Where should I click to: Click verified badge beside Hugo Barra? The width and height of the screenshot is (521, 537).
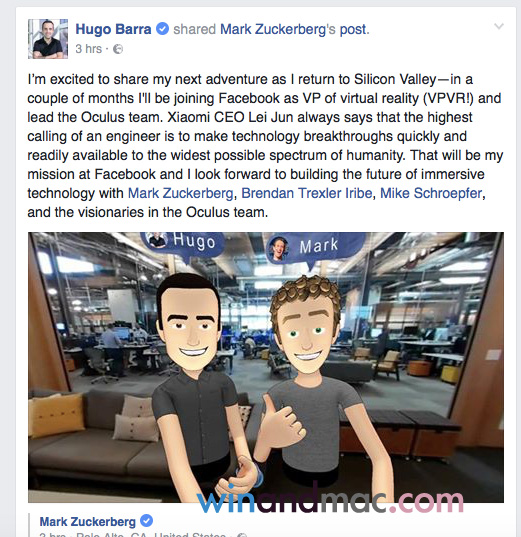coord(162,29)
